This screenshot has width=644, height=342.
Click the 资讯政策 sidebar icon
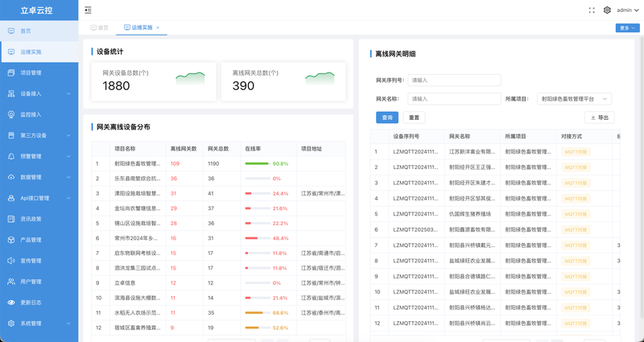tap(11, 219)
